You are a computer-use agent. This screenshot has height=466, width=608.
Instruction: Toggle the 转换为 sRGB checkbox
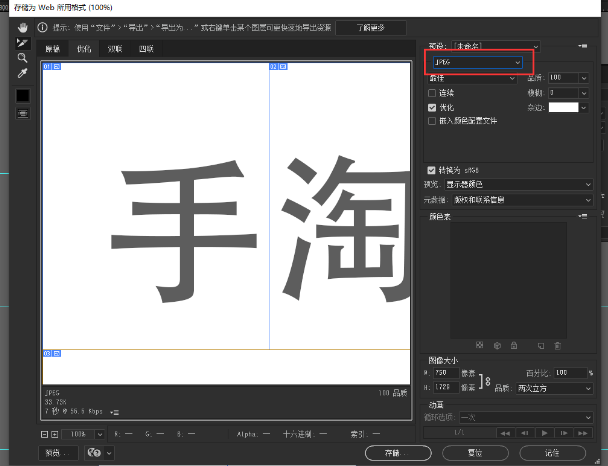tap(432, 170)
